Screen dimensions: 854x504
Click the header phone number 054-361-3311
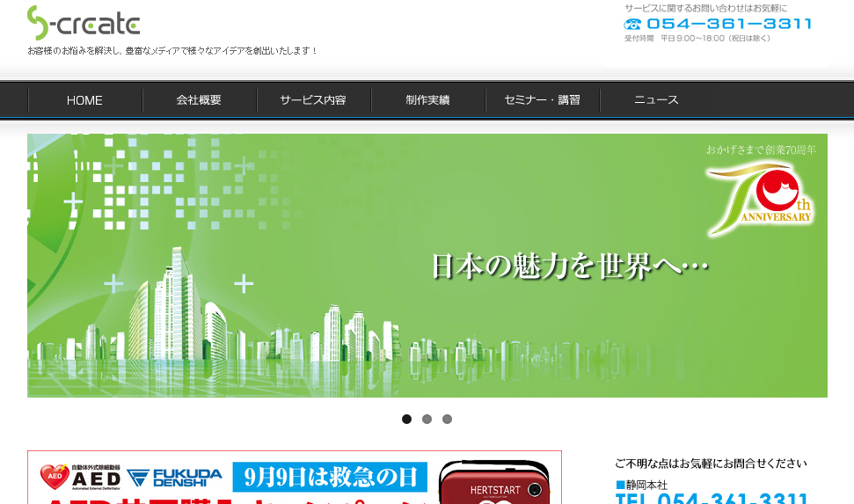pos(729,24)
